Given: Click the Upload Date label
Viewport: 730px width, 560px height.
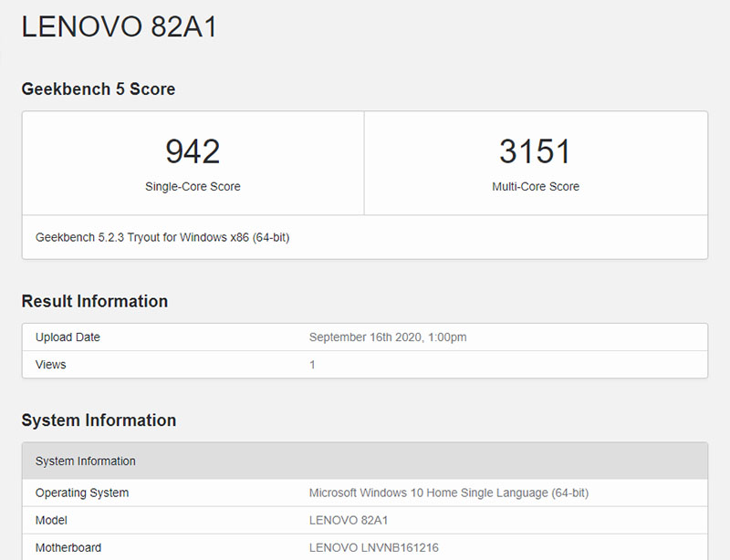Looking at the screenshot, I should pos(68,337).
